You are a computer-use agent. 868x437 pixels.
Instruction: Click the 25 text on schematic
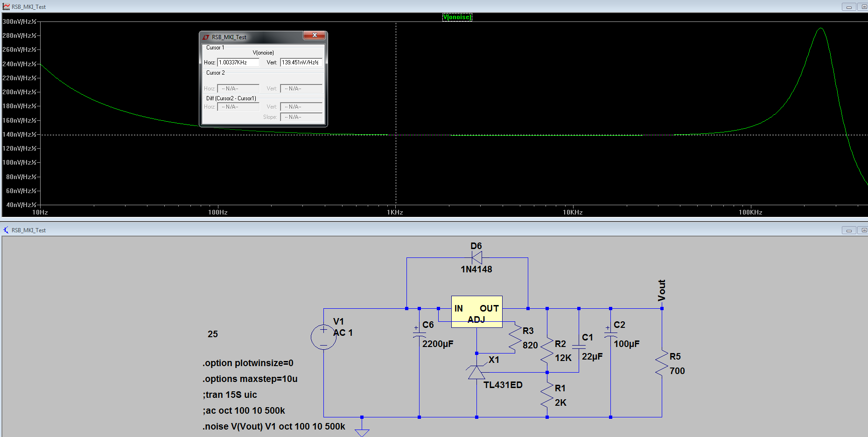click(x=213, y=334)
